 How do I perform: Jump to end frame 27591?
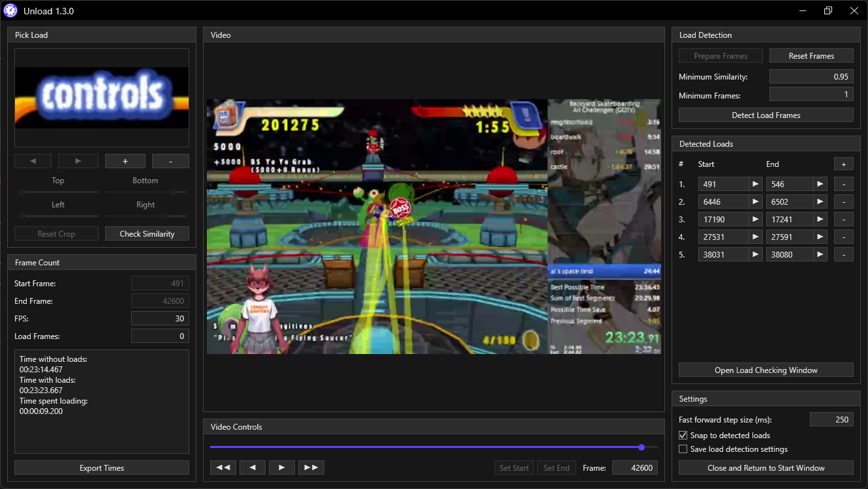[x=820, y=237]
